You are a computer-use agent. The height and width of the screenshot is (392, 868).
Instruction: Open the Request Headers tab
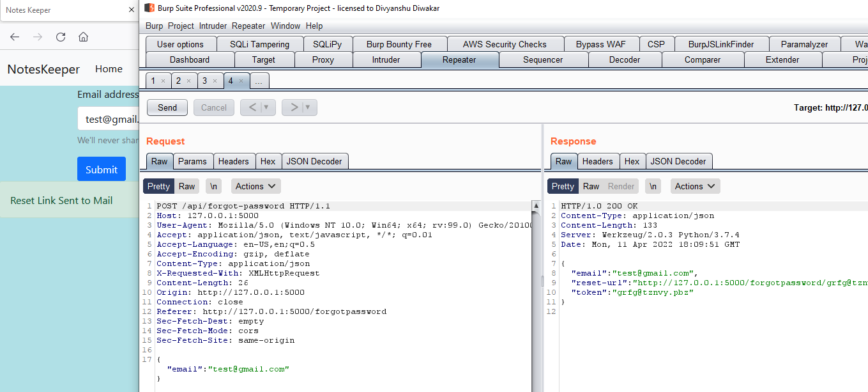point(234,161)
